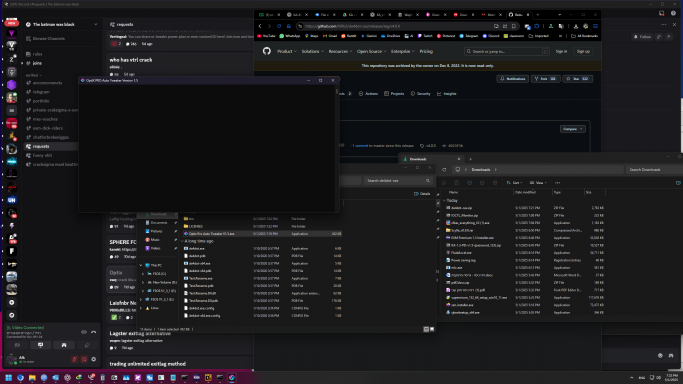Click the Windows Start button

tap(8, 377)
